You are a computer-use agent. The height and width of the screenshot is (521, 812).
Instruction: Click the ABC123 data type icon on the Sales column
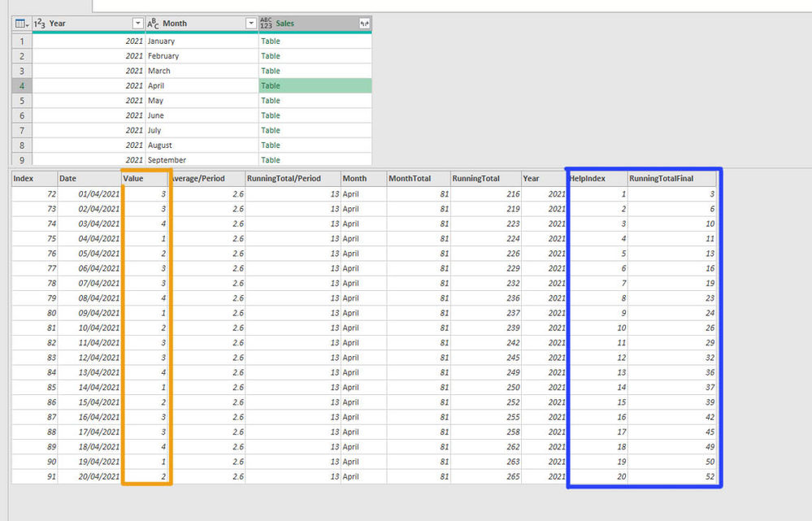tap(267, 23)
